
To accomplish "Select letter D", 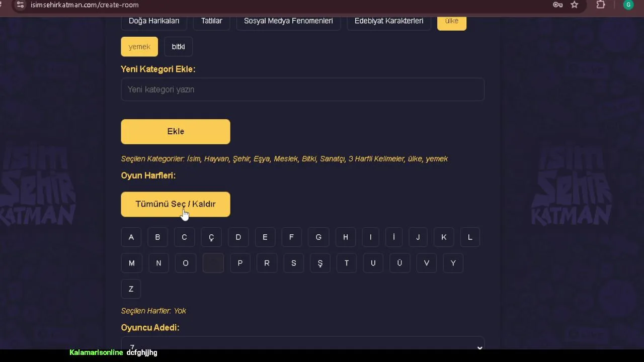I will pyautogui.click(x=238, y=237).
